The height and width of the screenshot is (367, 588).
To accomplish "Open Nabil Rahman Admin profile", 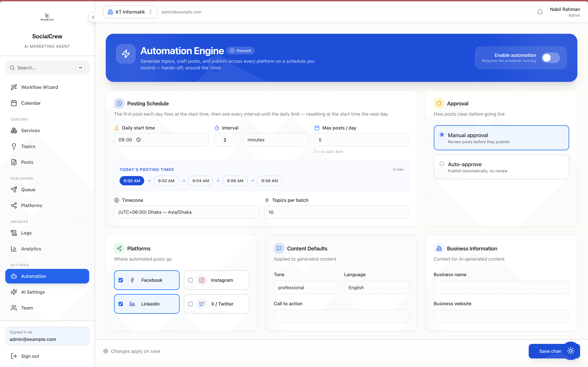I will [565, 12].
